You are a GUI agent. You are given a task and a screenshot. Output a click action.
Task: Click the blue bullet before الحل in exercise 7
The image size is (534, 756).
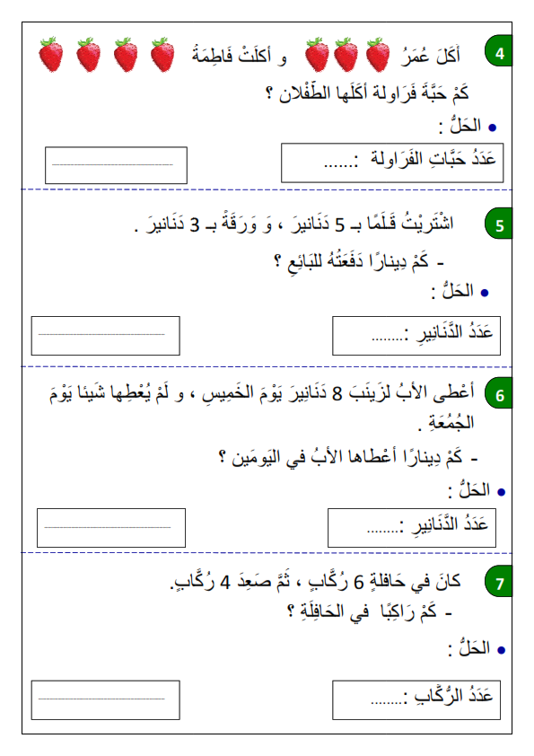tap(501, 650)
